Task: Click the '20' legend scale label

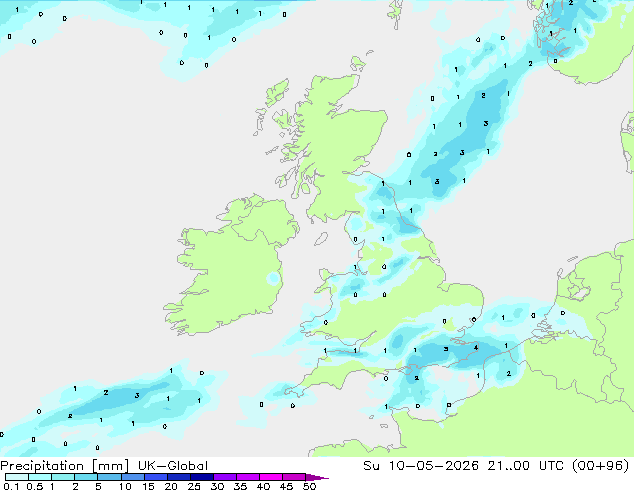Action: pyautogui.click(x=171, y=486)
